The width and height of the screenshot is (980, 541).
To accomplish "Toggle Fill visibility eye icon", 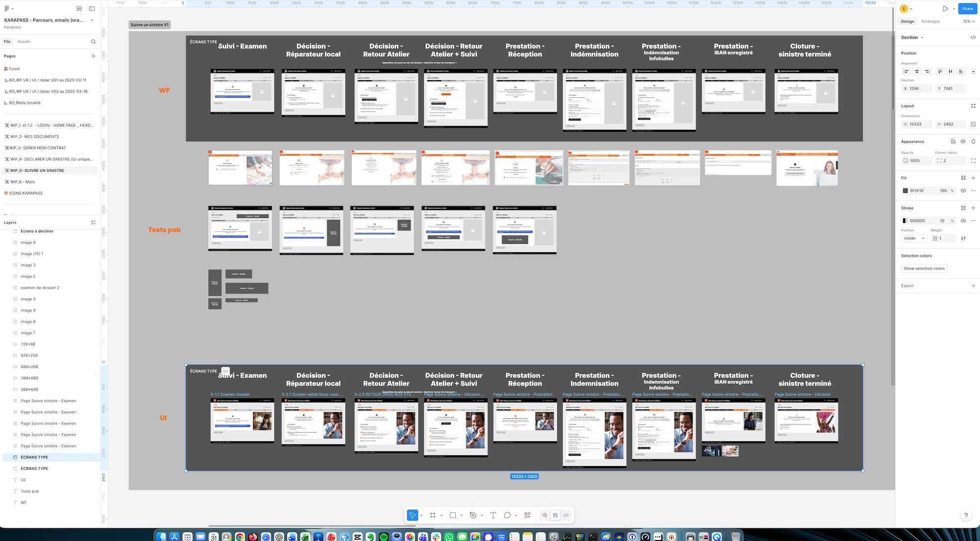I will click(x=963, y=190).
